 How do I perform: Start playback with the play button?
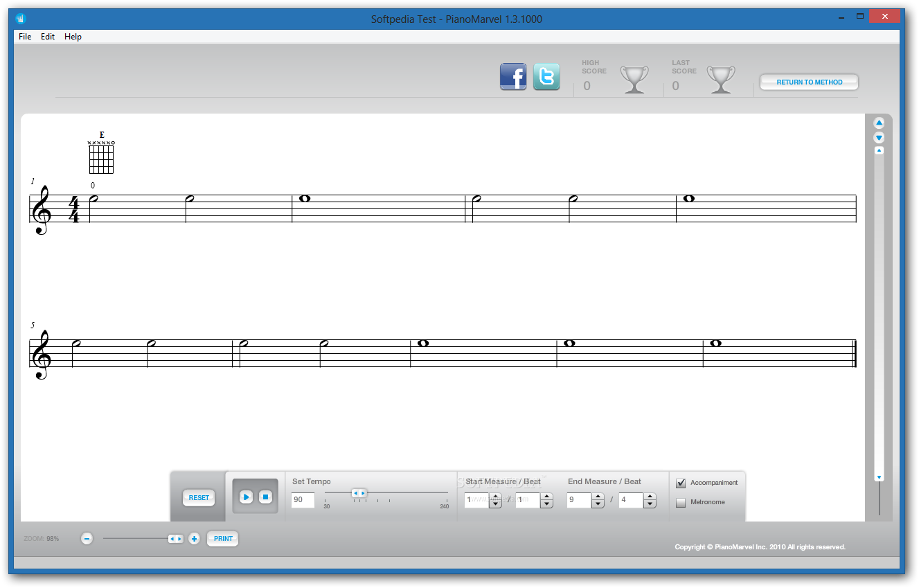[246, 497]
